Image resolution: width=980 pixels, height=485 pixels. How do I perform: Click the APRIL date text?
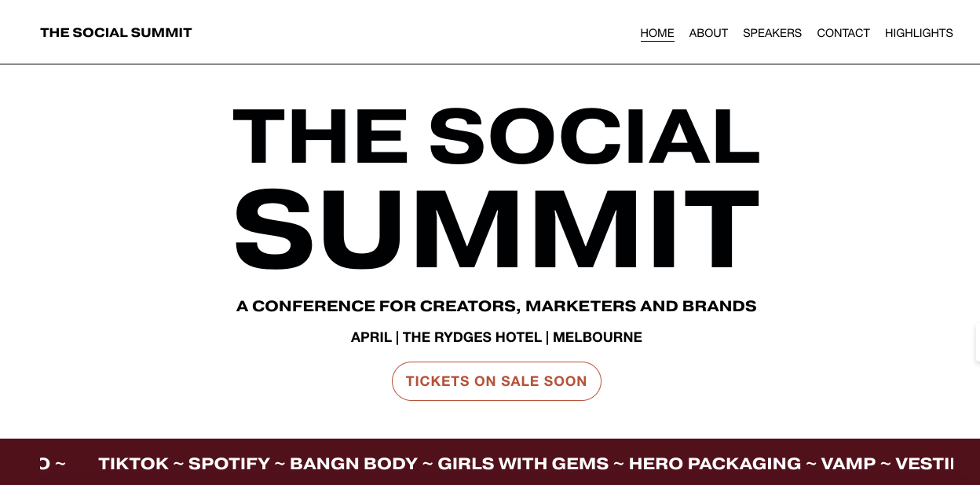371,337
